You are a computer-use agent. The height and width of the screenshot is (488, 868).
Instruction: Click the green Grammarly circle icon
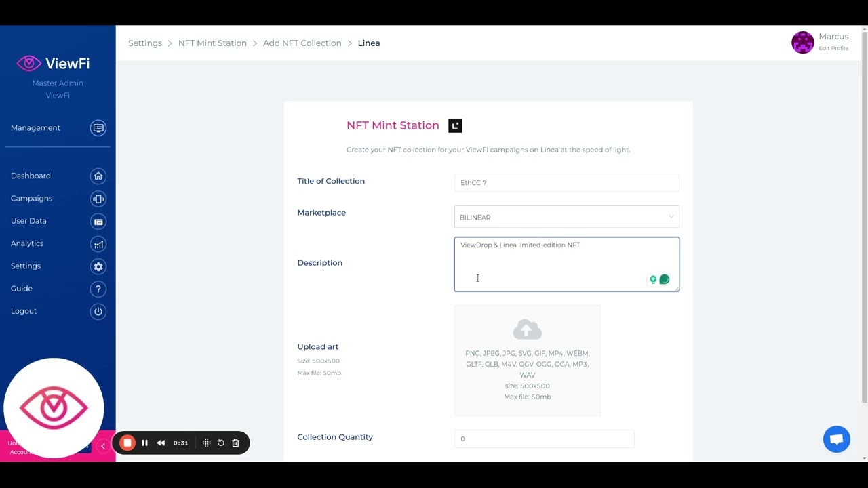665,279
